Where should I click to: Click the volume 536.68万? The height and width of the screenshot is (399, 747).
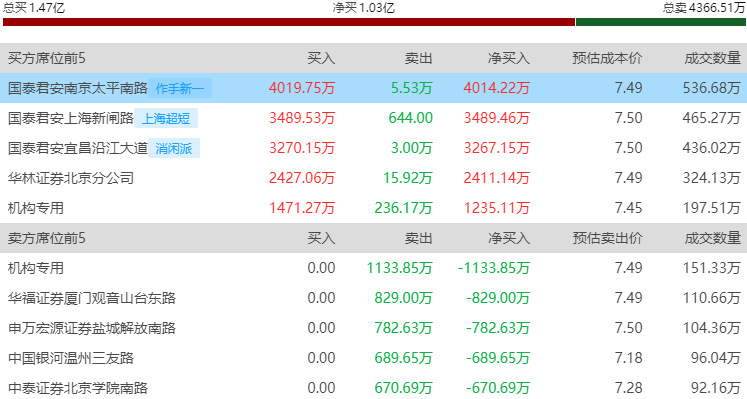(712, 88)
